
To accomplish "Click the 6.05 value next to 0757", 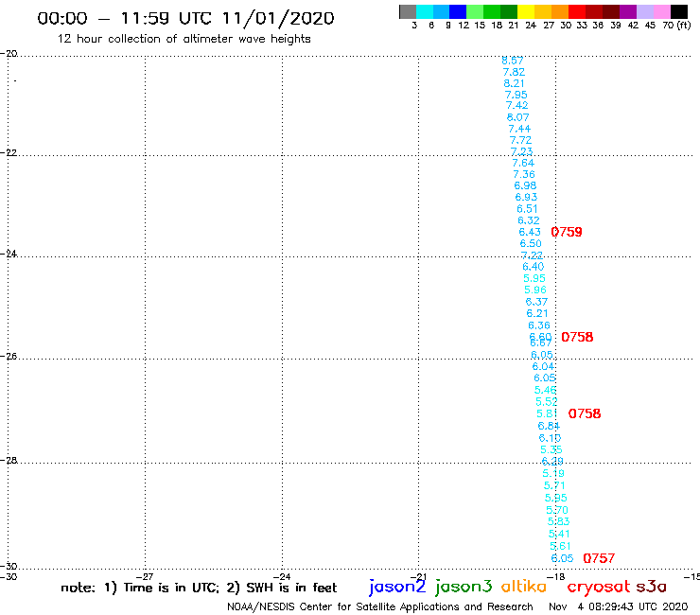I will pyautogui.click(x=563, y=558).
